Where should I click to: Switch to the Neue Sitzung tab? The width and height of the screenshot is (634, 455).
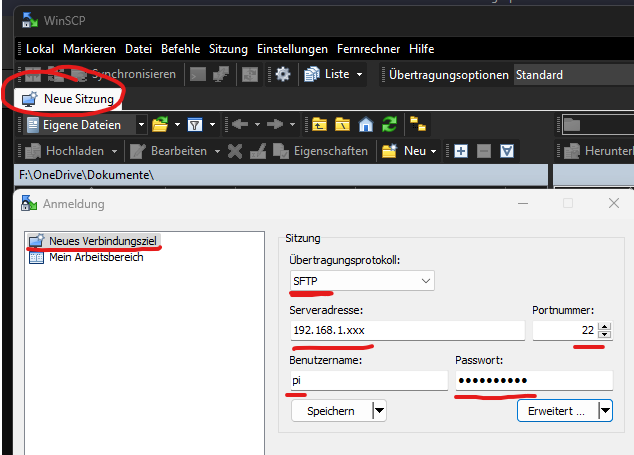(x=68, y=99)
